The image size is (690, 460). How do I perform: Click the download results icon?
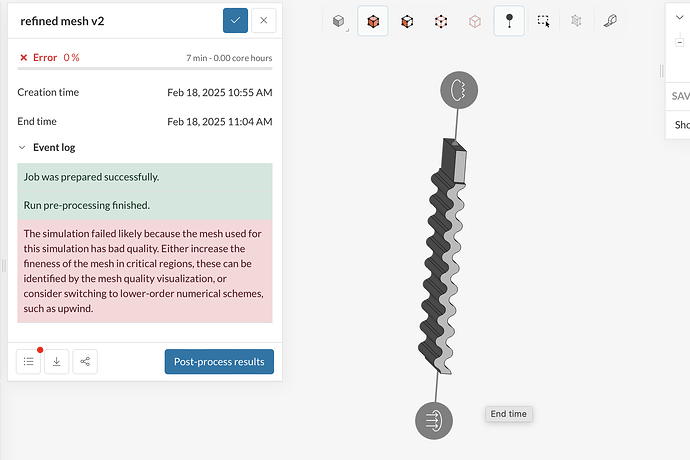click(57, 361)
